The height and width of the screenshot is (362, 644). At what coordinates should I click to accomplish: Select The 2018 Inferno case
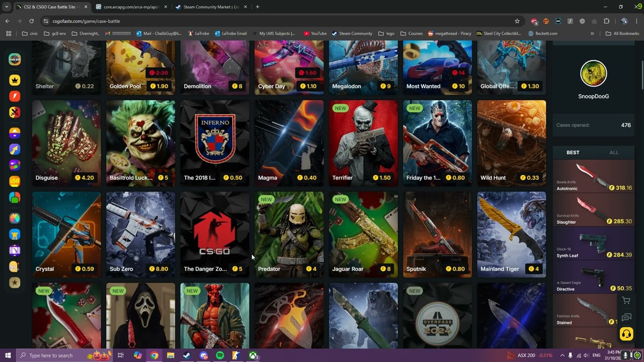click(215, 143)
